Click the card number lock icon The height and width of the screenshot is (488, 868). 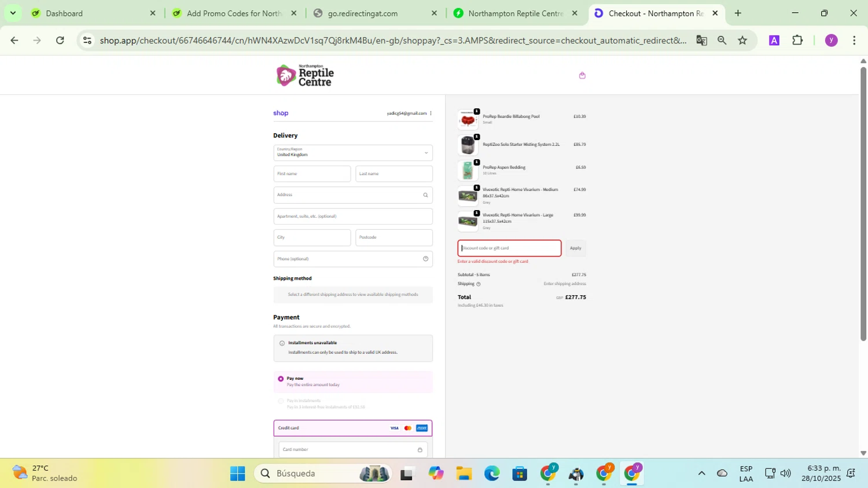click(x=420, y=450)
